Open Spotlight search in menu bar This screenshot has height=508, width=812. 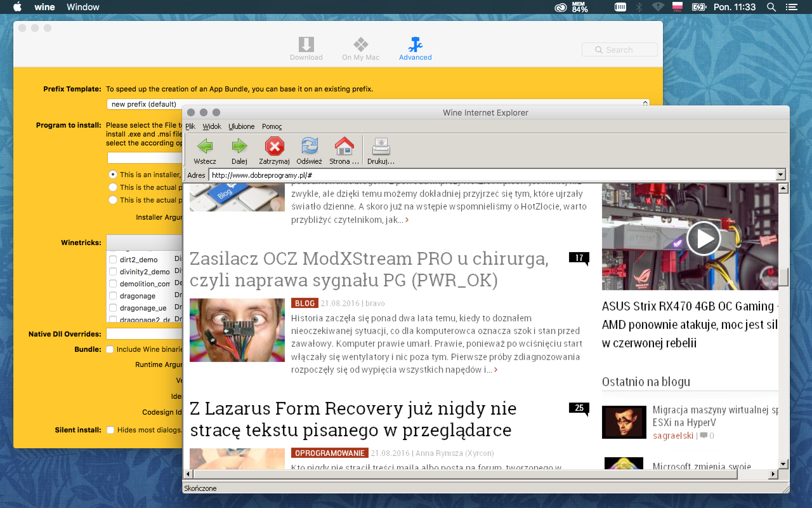[x=771, y=7]
